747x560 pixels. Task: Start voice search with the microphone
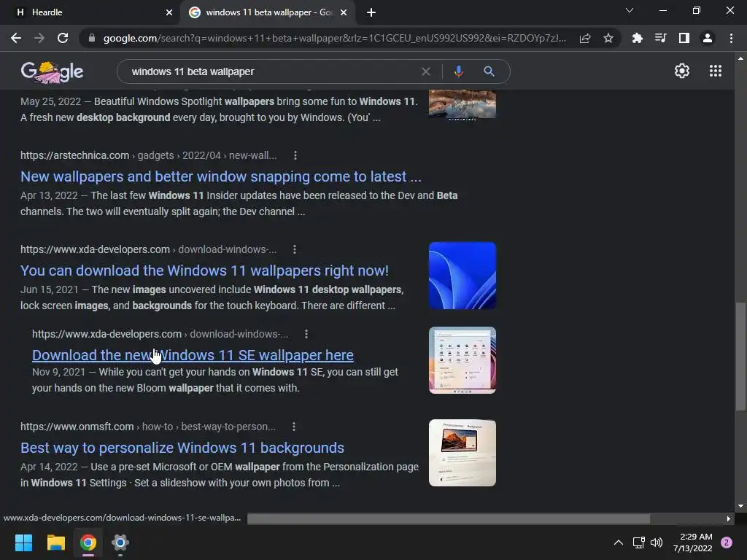point(458,71)
